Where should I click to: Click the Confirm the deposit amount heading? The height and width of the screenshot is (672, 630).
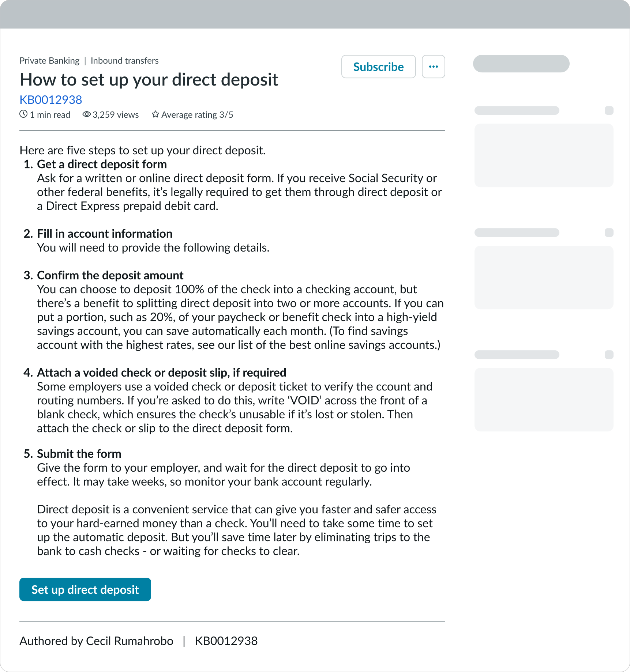click(x=110, y=275)
